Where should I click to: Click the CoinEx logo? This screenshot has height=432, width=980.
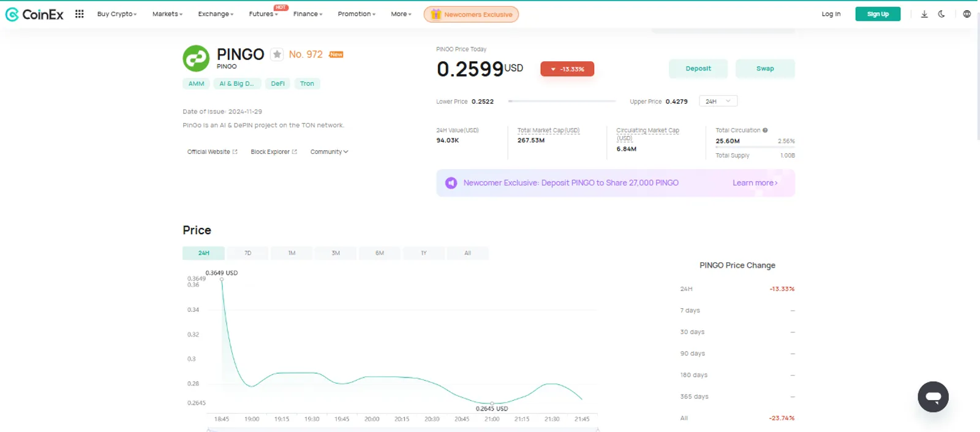click(34, 14)
